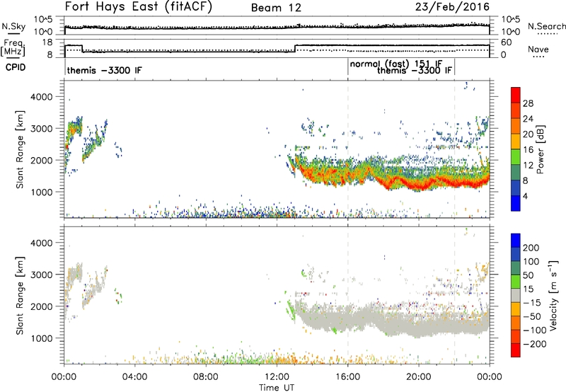
Task: Click the 'Freq. [MHz]' label
Action: pos(13,47)
